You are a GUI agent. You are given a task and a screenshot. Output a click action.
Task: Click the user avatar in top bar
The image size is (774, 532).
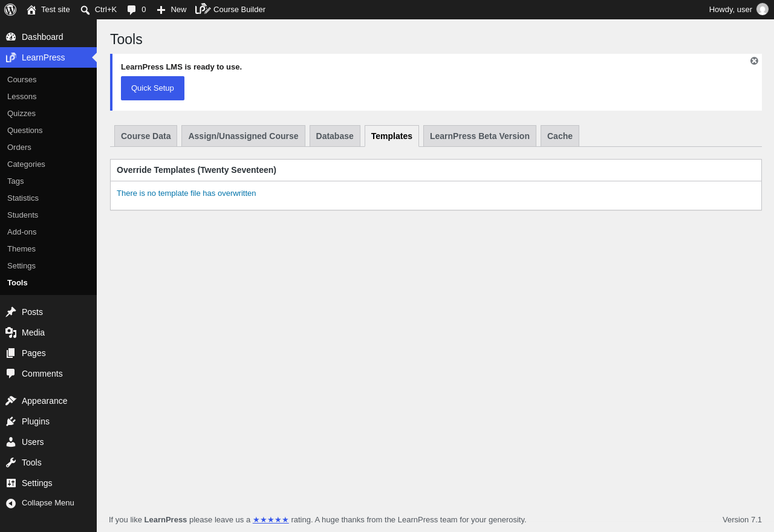(763, 9)
